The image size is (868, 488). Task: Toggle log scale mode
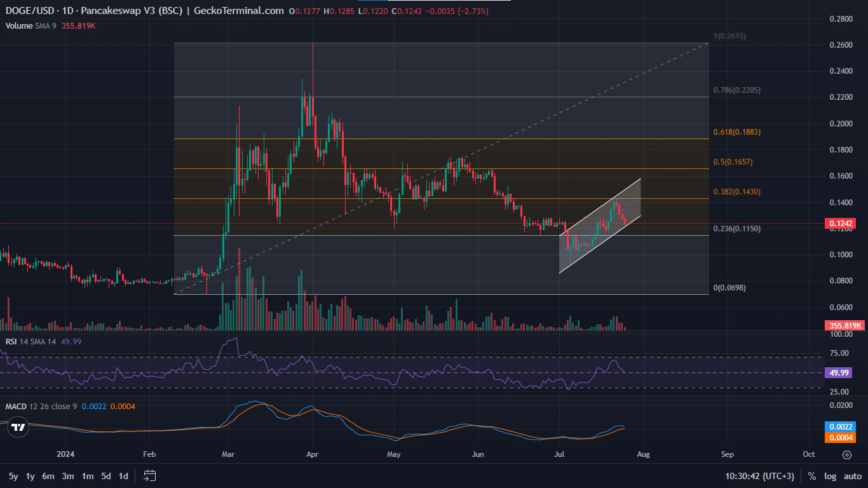pos(830,476)
